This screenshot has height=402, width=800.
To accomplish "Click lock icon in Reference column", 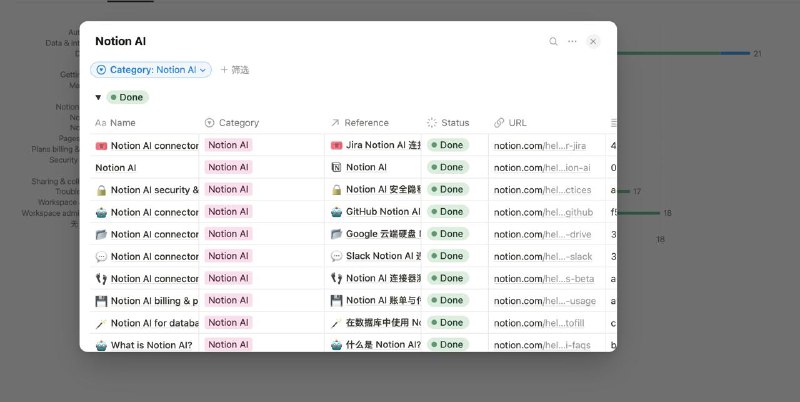I will coord(336,190).
